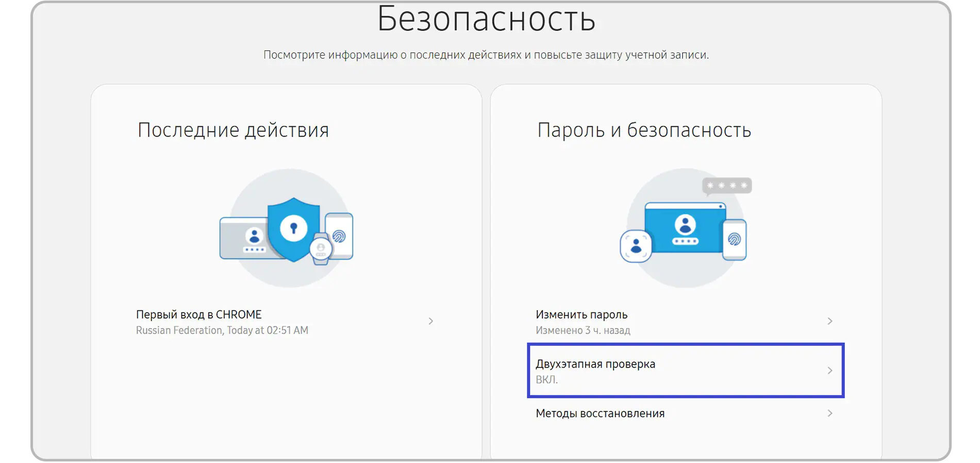This screenshot has width=980, height=463.
Task: Click the gray login card with user avatar
Action: pyautogui.click(x=243, y=238)
